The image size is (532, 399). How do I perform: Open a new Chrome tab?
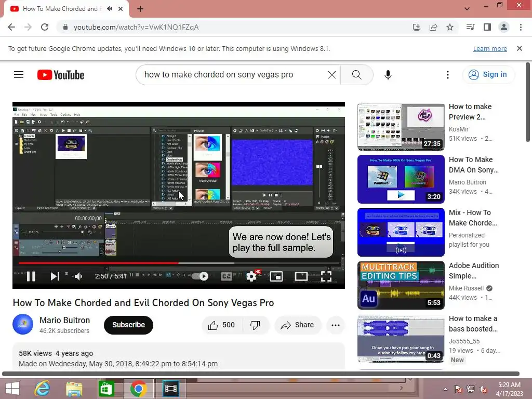point(140,9)
